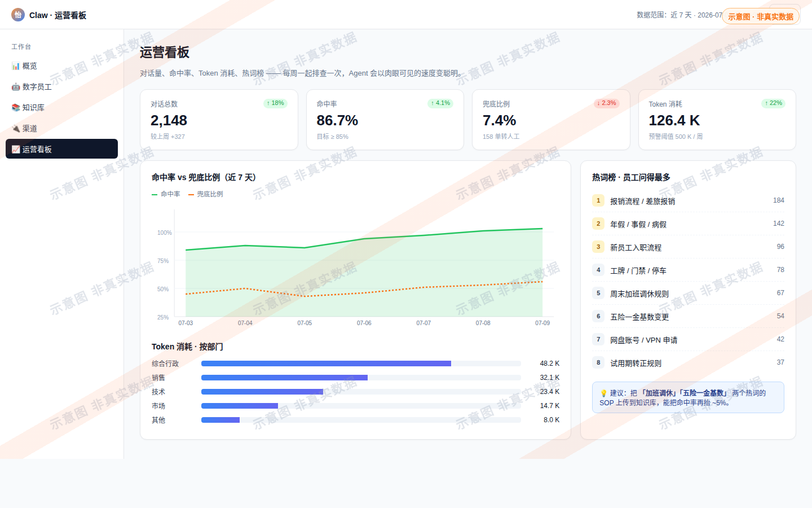Click the rank 1 badge in hot words
This screenshot has height=508, width=812.
pos(598,200)
